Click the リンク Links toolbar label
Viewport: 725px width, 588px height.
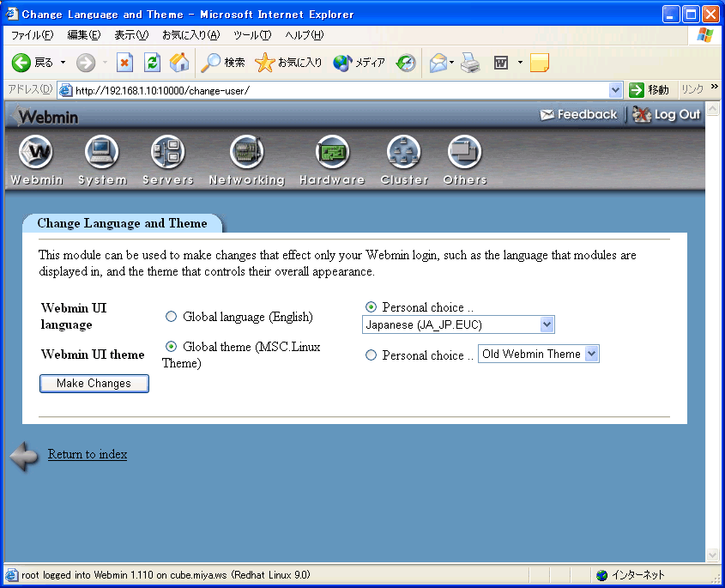point(692,89)
